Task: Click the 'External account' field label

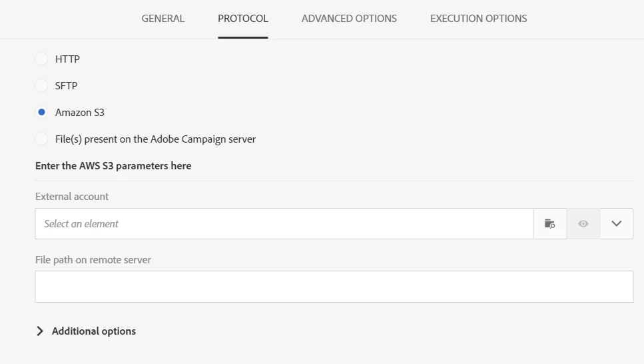Action: [x=72, y=197]
